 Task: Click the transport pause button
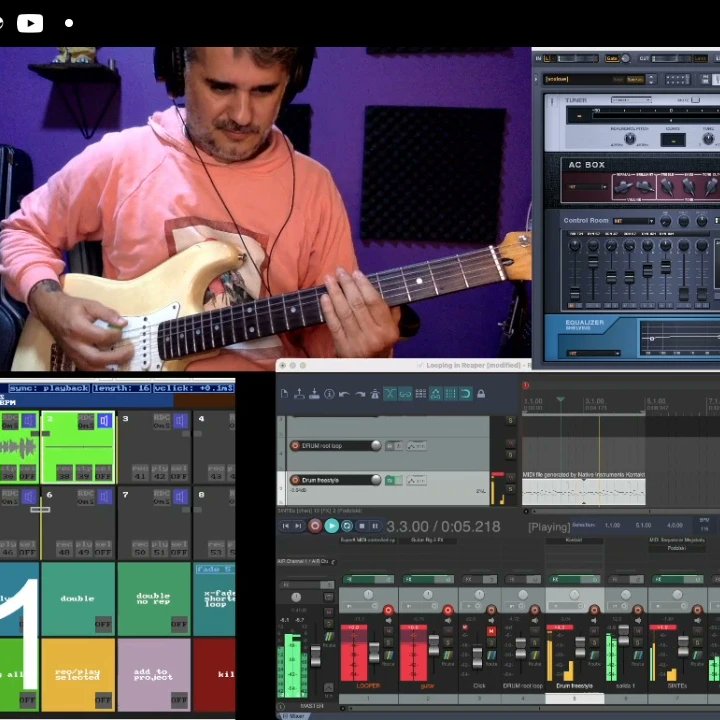pos(375,526)
